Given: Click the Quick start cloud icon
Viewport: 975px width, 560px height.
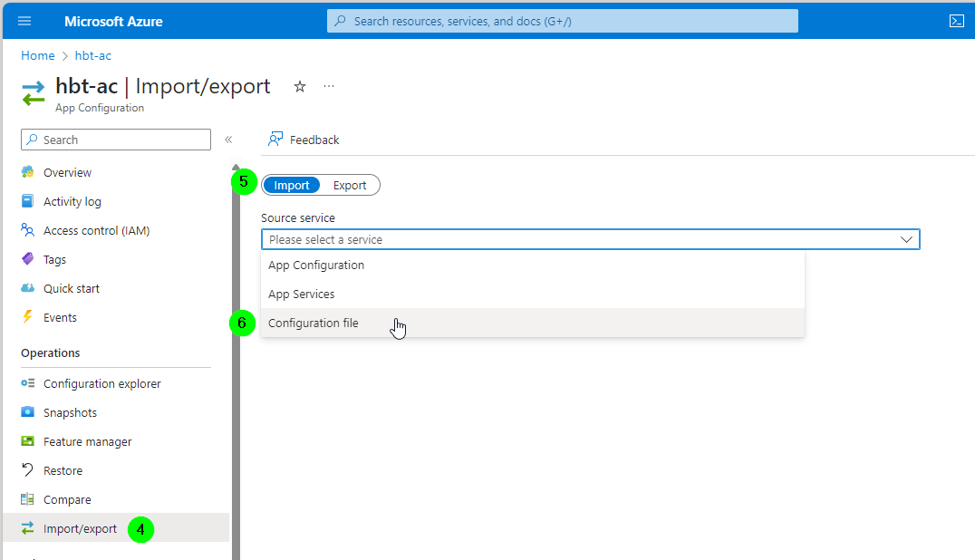Looking at the screenshot, I should click(x=27, y=288).
